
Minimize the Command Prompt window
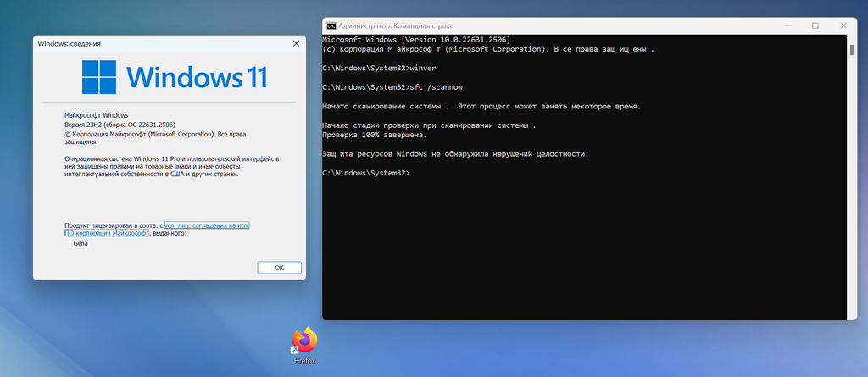coord(787,25)
